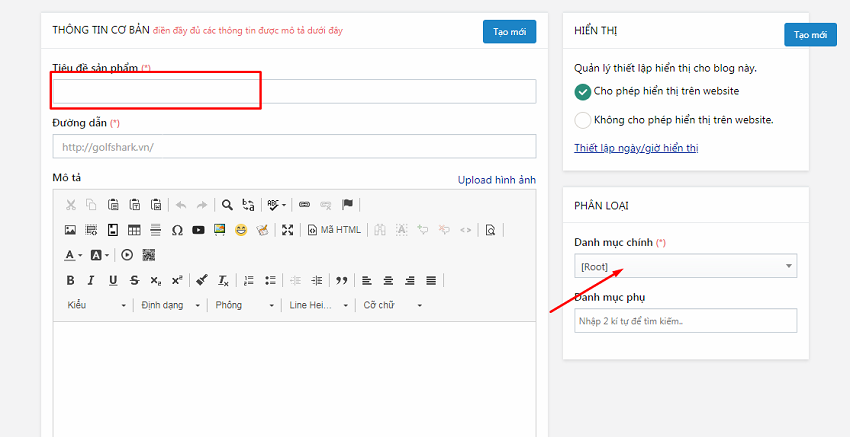The image size is (850, 437).
Task: Open the text color picker
Action: (74, 255)
